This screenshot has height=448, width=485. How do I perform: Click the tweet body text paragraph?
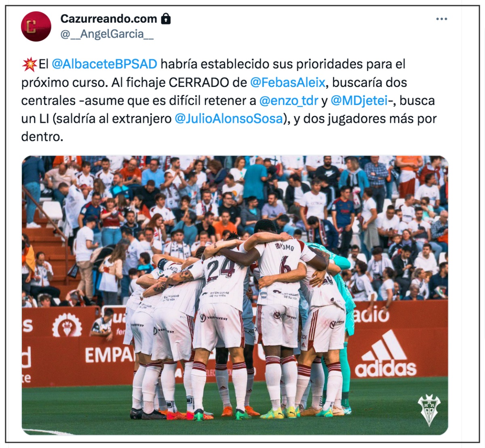click(229, 101)
